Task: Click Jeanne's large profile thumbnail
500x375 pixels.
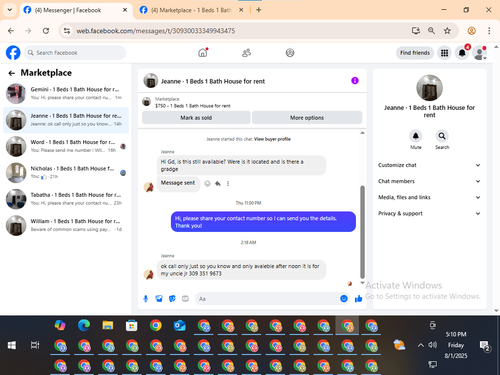Action: 429,88
